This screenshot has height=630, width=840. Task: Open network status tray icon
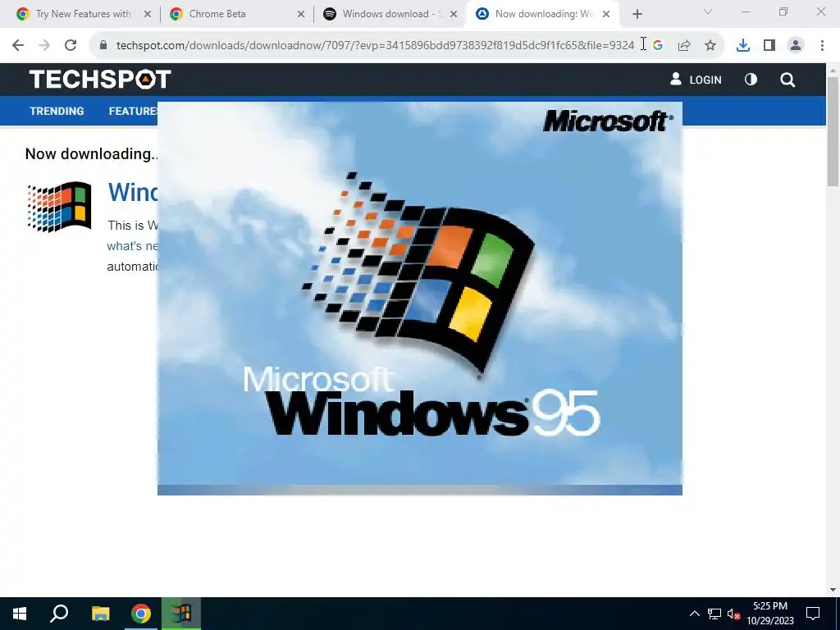click(x=714, y=614)
